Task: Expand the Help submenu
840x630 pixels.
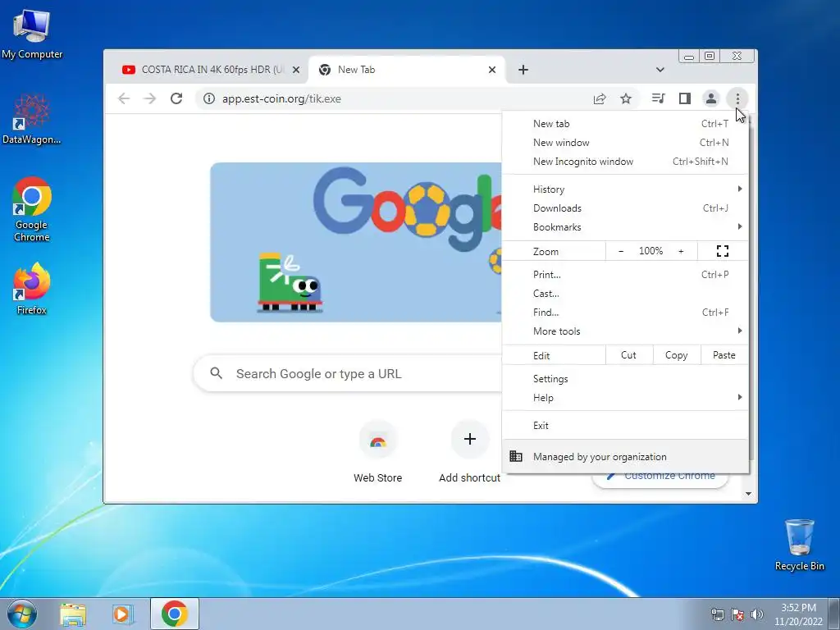Action: tap(626, 398)
